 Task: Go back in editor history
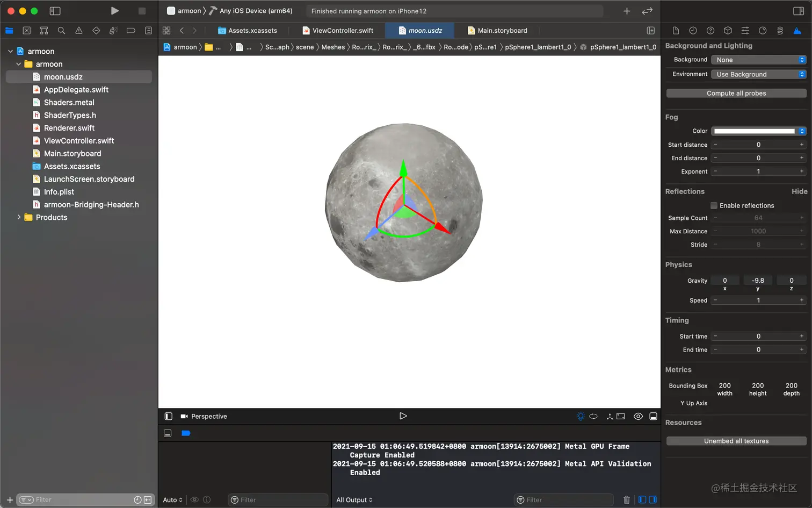tap(182, 31)
